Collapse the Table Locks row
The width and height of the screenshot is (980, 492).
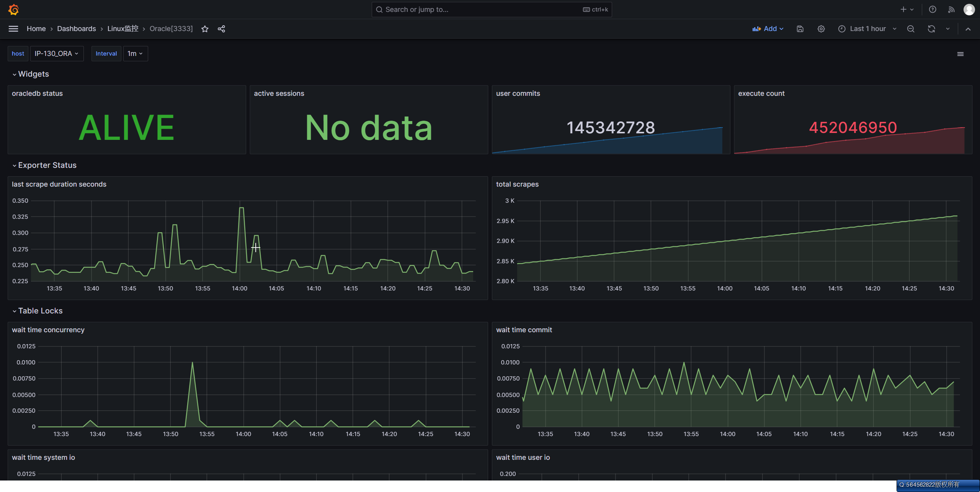tap(40, 311)
